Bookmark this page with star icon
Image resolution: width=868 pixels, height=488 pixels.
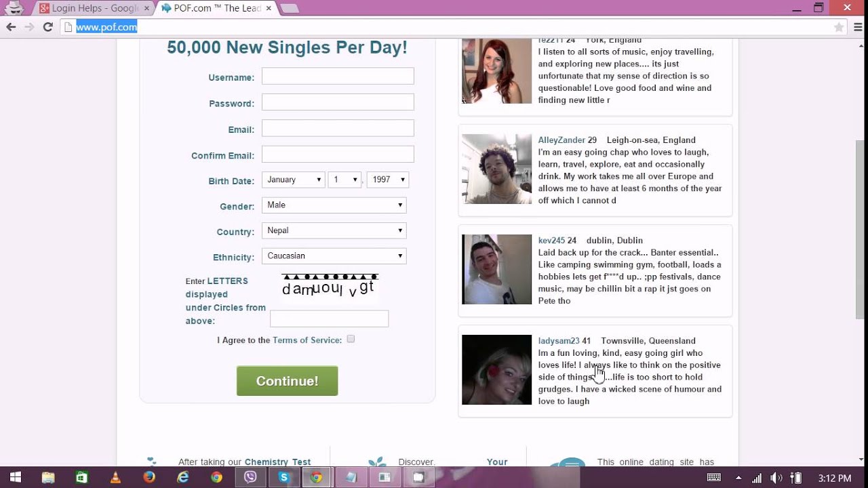[x=839, y=27]
